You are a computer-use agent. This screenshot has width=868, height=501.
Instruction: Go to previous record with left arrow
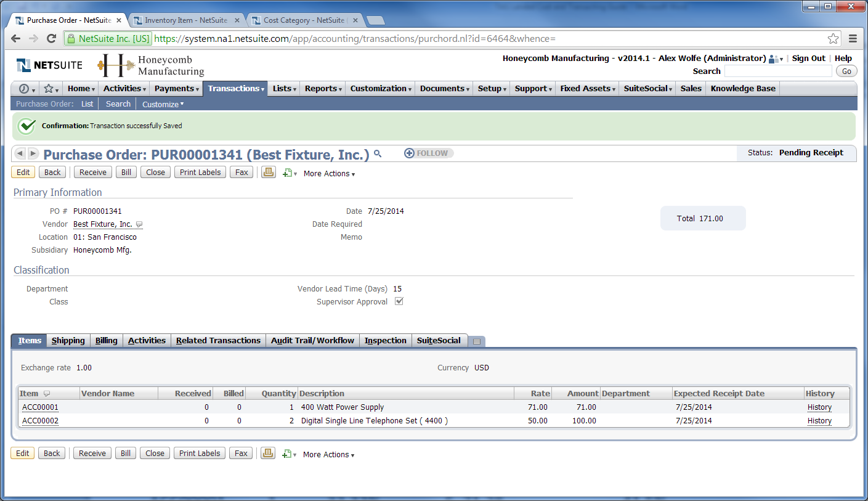20,153
